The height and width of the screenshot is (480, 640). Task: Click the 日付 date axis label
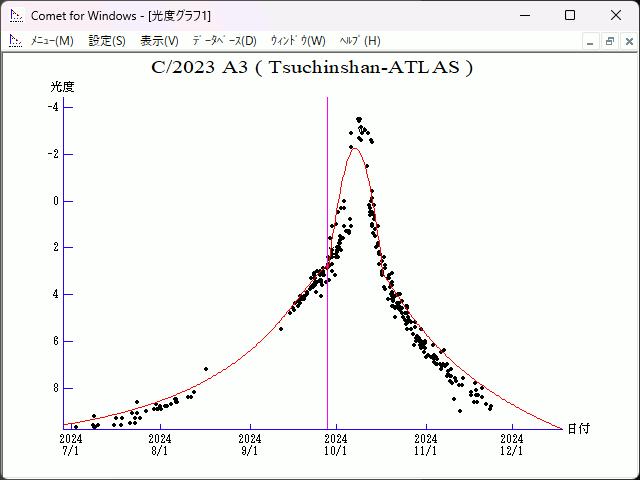click(x=578, y=428)
